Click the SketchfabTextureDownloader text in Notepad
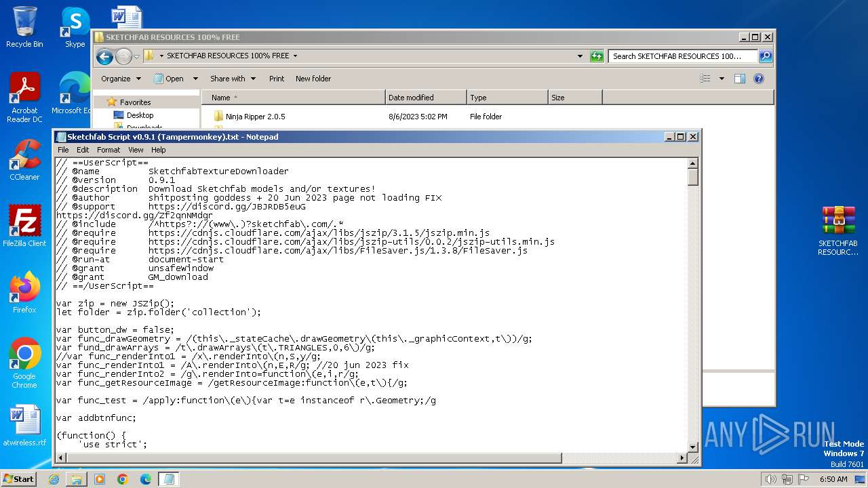 218,171
